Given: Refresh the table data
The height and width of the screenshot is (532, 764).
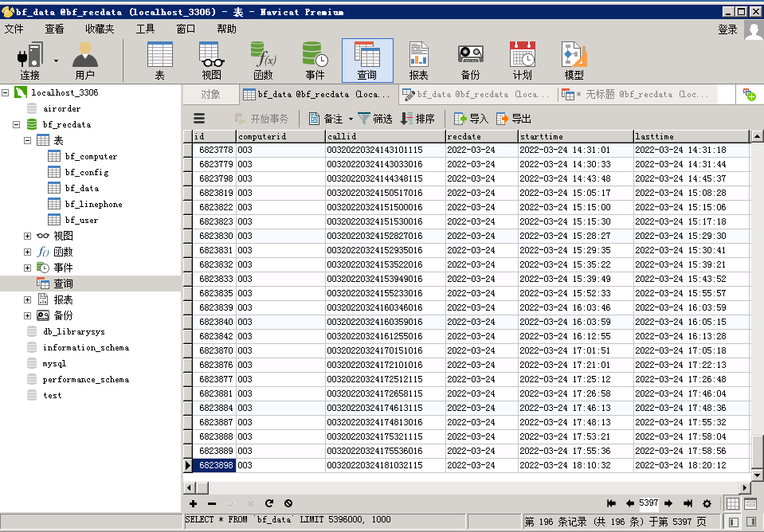Looking at the screenshot, I should pos(269,503).
